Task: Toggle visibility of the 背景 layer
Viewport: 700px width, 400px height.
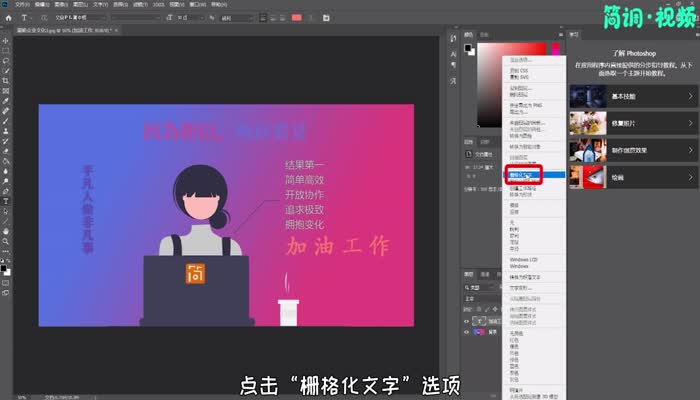Action: pyautogui.click(x=469, y=331)
